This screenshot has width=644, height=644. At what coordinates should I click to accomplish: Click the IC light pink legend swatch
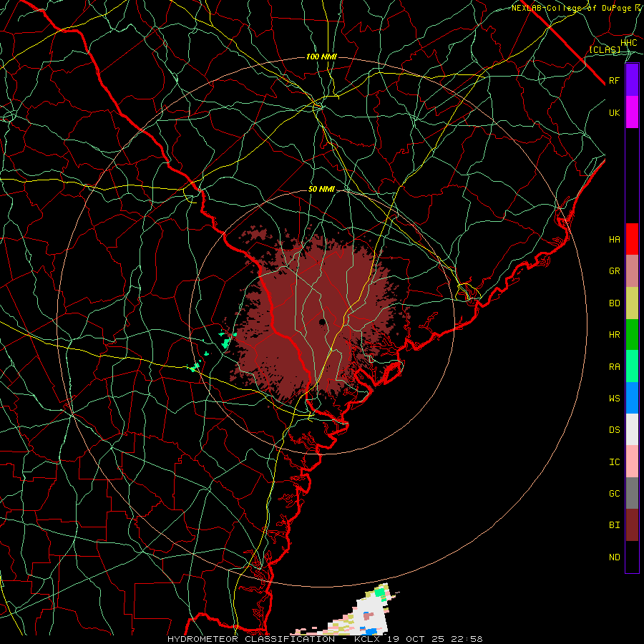coord(632,462)
